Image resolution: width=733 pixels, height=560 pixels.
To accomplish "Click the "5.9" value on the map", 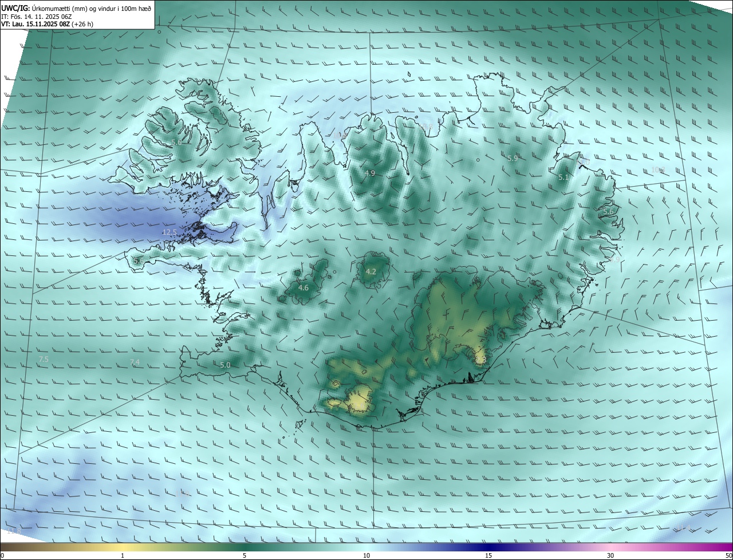I will pos(513,158).
